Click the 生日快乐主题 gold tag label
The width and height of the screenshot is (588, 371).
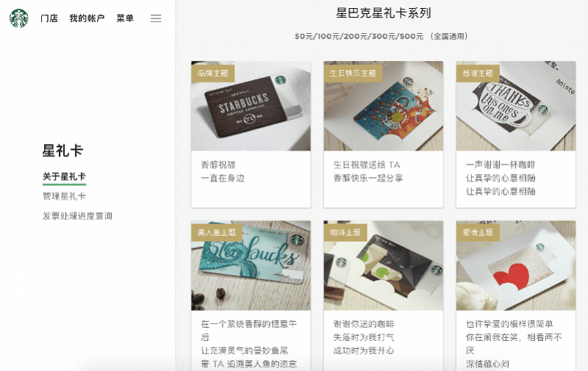click(x=353, y=73)
